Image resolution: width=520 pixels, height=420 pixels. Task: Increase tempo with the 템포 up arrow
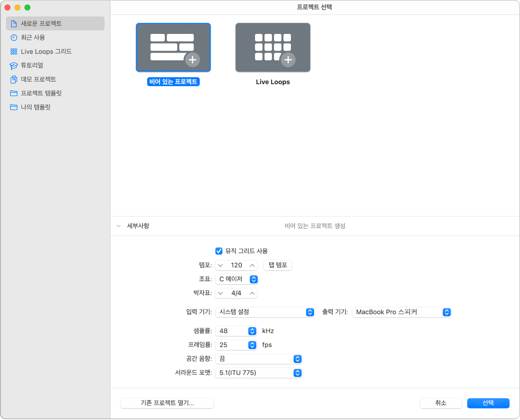(x=252, y=265)
